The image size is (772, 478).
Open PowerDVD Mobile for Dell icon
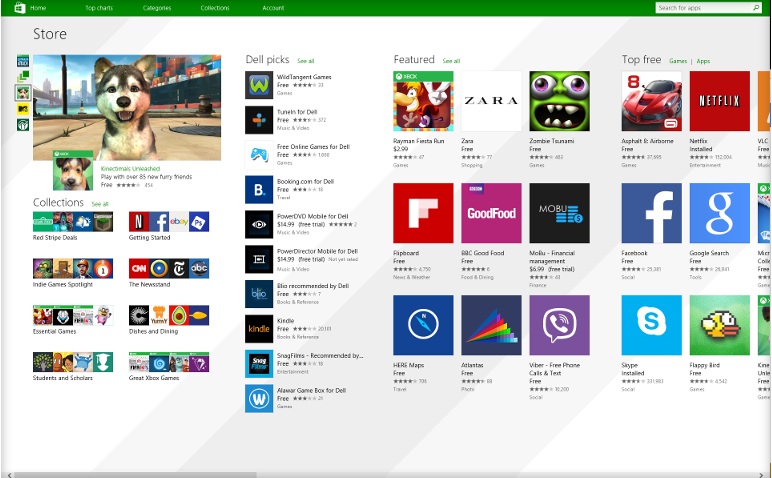click(259, 224)
